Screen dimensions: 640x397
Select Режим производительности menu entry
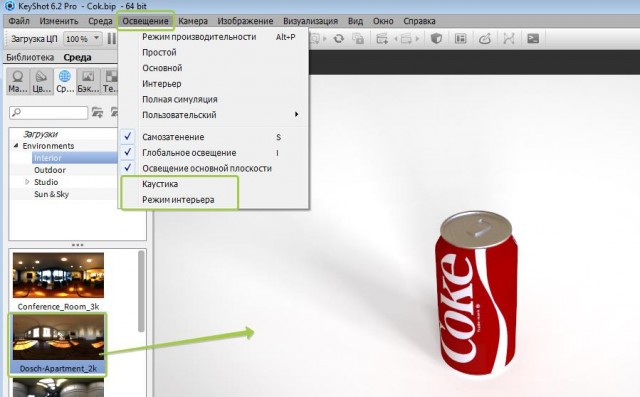[x=213, y=37]
